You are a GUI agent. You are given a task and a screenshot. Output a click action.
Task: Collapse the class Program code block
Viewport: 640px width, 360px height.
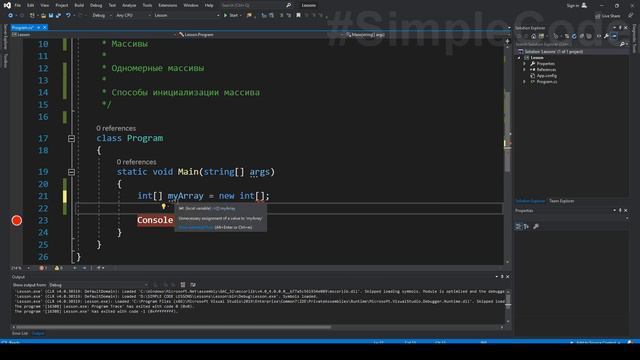coord(71,138)
